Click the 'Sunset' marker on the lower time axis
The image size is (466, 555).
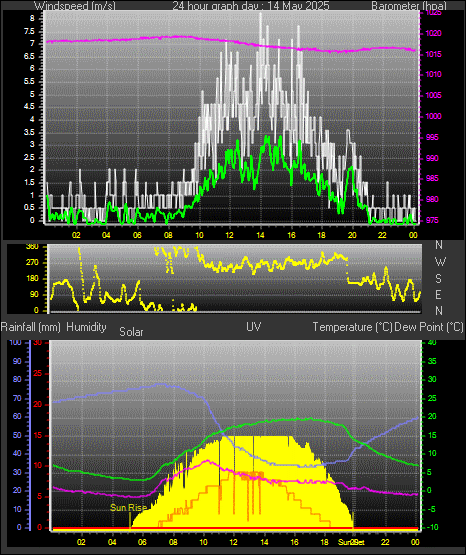[351, 542]
